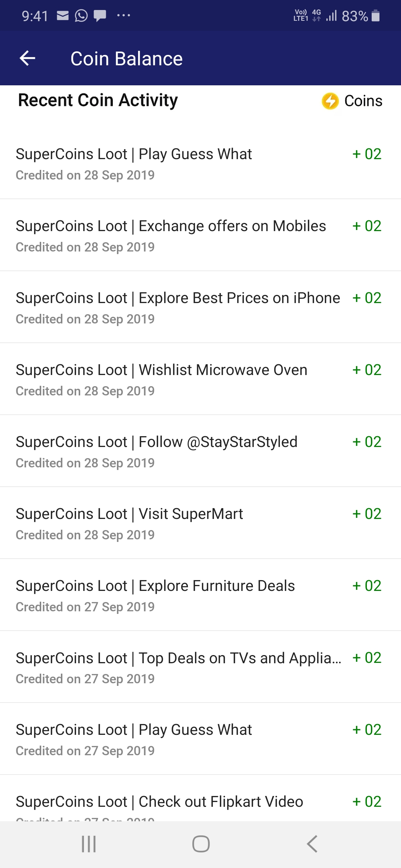Screen dimensions: 401x868
Task: Tap the WhatsApp notification icon in status bar
Action: pyautogui.click(x=81, y=16)
